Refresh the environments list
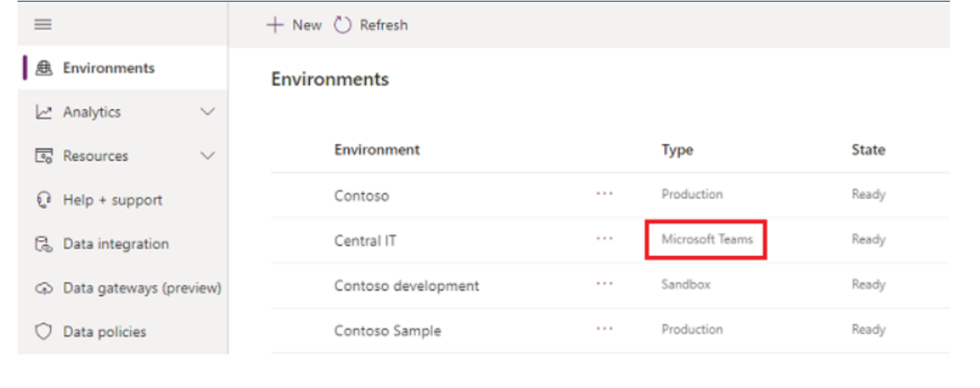 371,25
